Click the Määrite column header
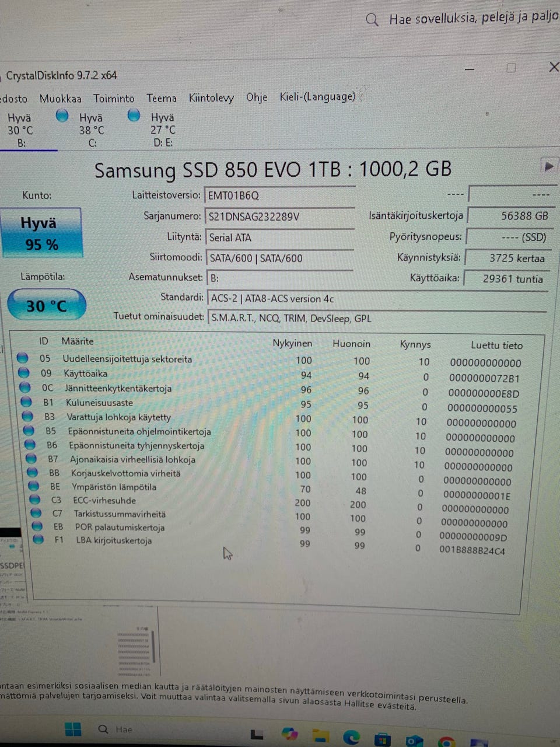 78,341
